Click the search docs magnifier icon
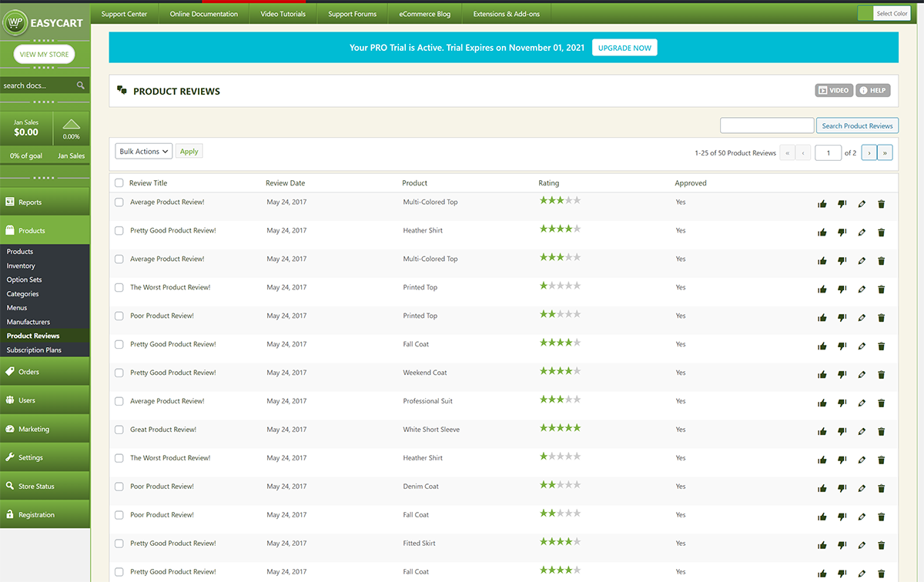Image resolution: width=924 pixels, height=582 pixels. (x=81, y=85)
